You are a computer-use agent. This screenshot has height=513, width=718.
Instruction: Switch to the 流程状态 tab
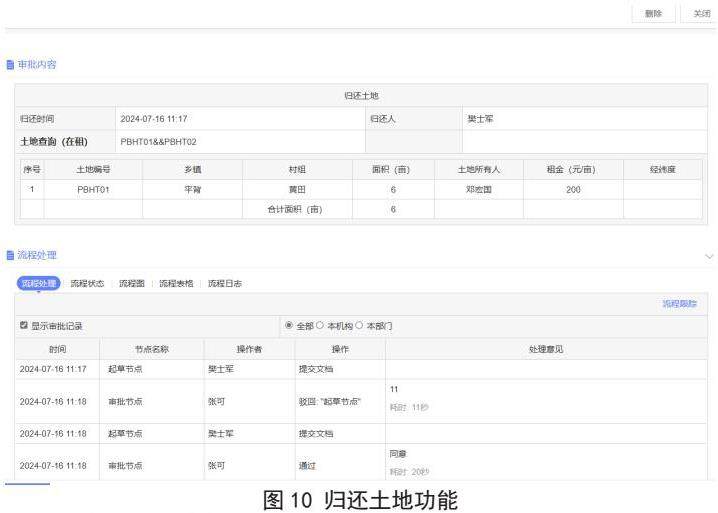(87, 284)
